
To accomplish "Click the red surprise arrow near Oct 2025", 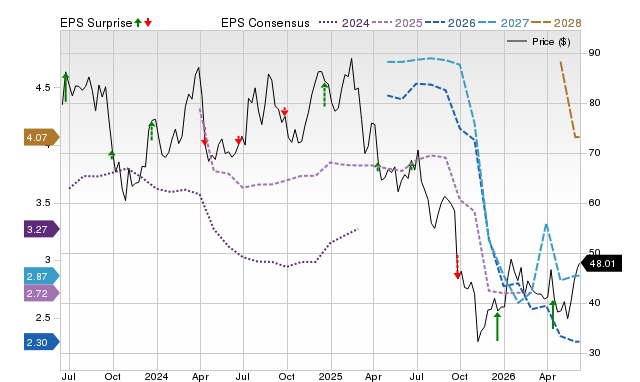I will coord(457,267).
